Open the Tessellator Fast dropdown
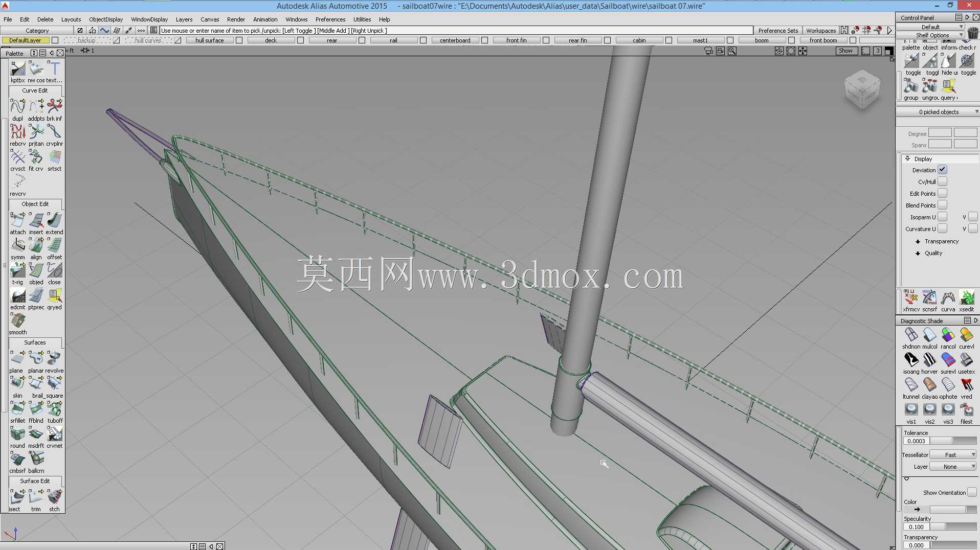This screenshot has width=980, height=550. click(953, 454)
